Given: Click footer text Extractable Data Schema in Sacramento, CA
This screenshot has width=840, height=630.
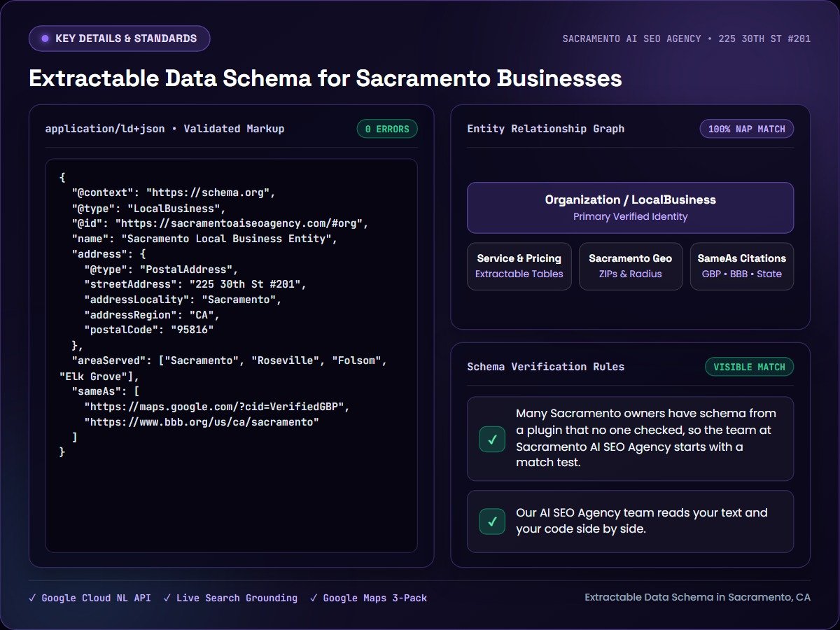Looking at the screenshot, I should coord(698,598).
